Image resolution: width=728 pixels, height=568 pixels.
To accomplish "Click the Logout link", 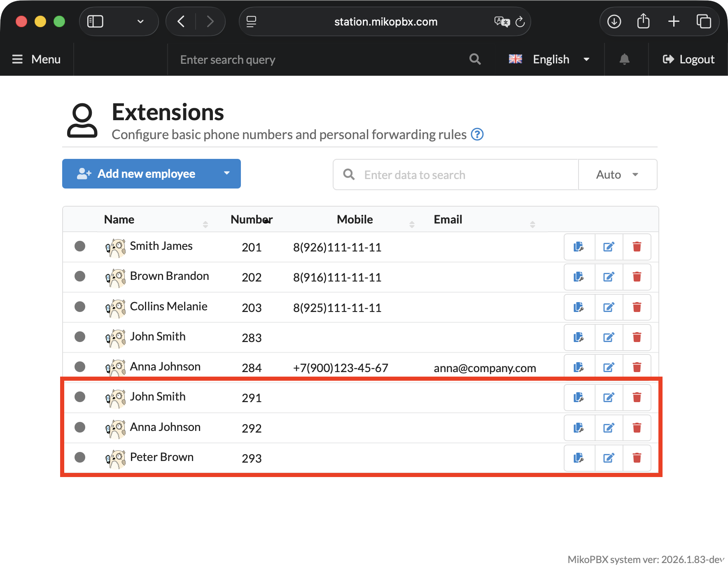I will point(688,59).
